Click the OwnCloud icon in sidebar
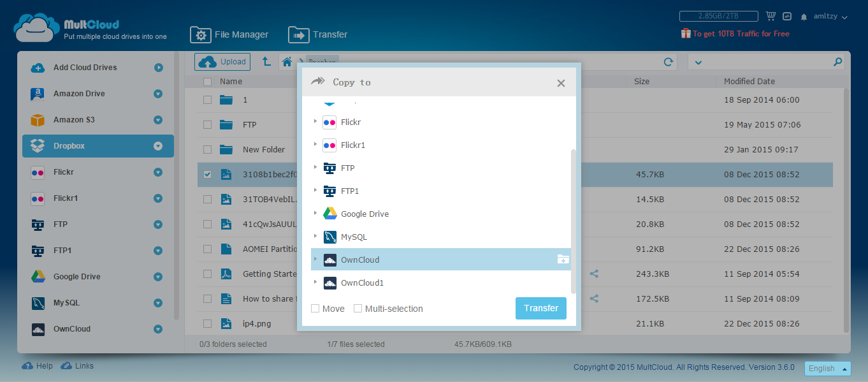This screenshot has width=868, height=382. [38, 329]
